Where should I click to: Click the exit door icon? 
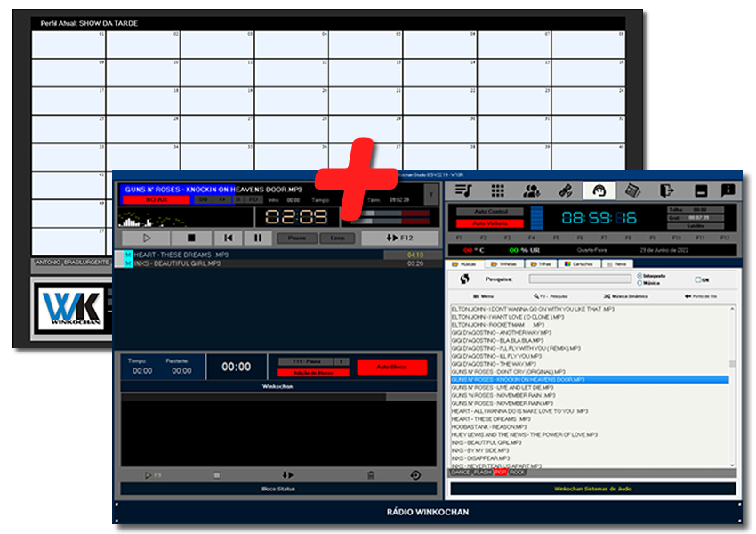point(667,191)
